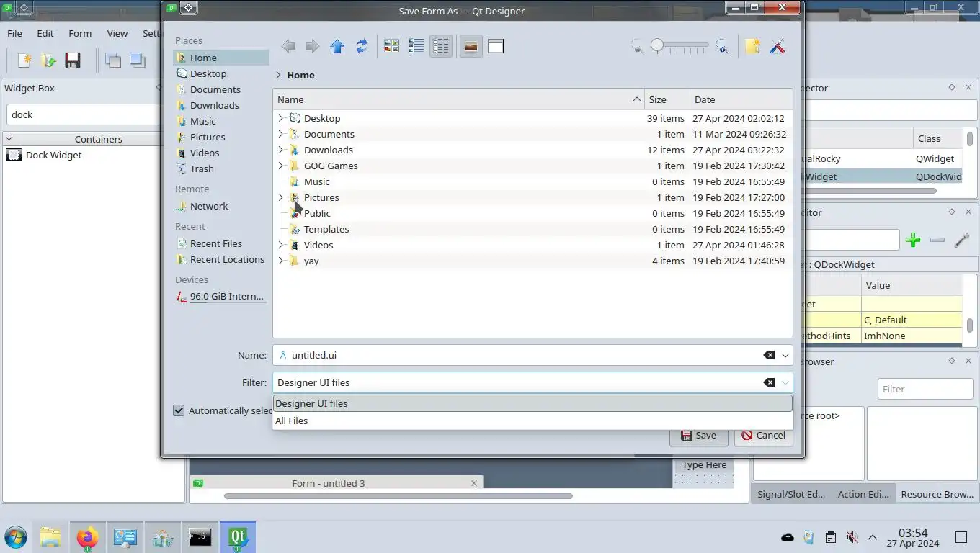Select Pictures in Places

(221, 137)
